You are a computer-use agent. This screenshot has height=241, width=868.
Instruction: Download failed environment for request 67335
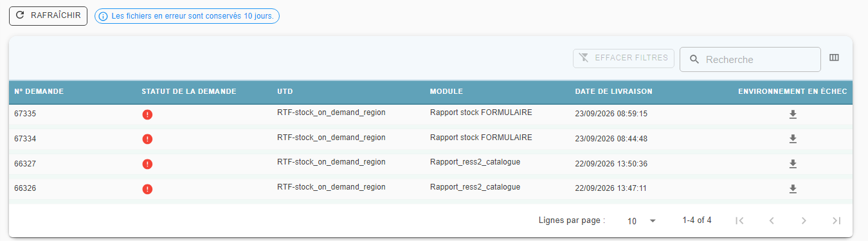click(793, 114)
